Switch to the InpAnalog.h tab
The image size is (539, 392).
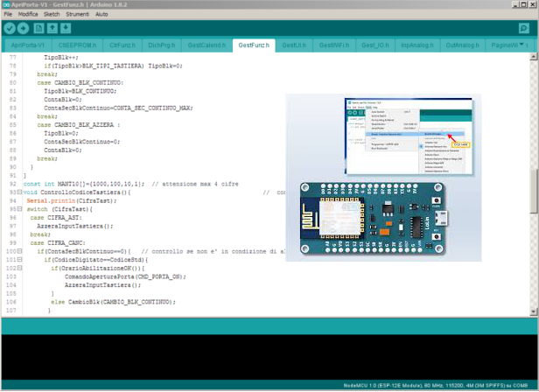tap(417, 45)
